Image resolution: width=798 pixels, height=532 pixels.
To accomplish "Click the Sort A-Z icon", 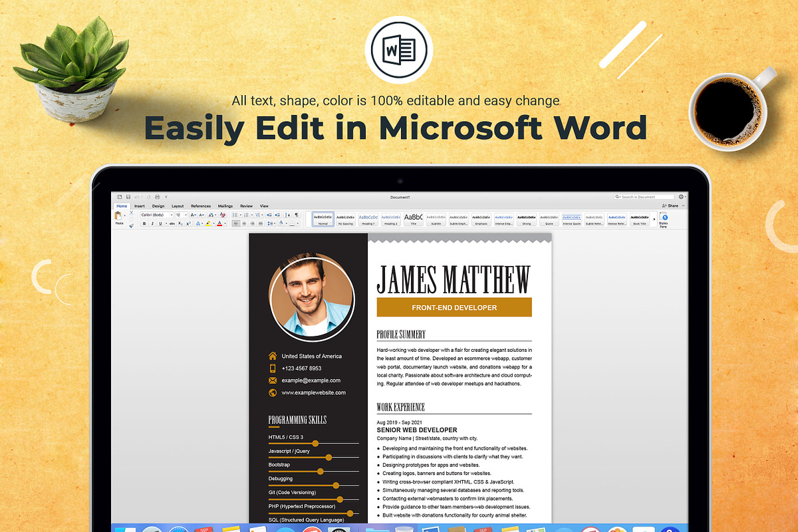I will pos(288,215).
